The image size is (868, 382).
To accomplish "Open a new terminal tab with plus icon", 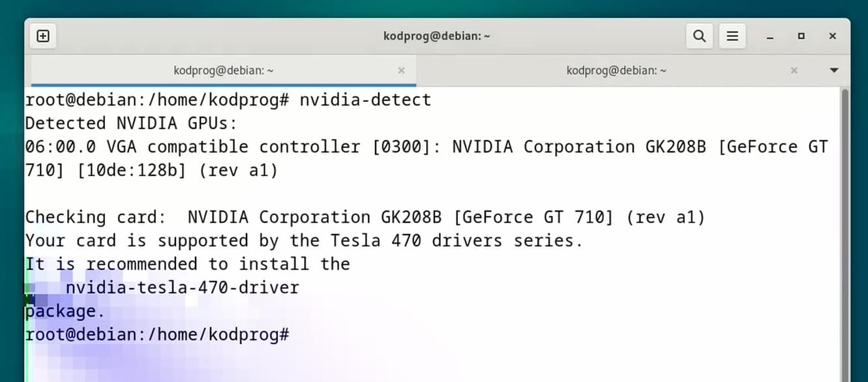I will (x=43, y=36).
